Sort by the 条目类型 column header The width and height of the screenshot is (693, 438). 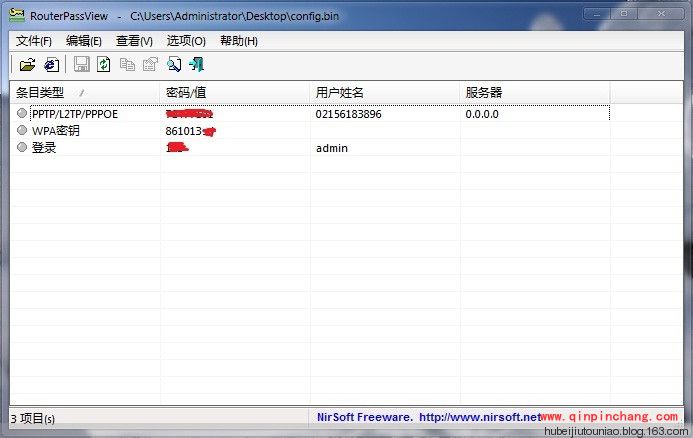85,93
